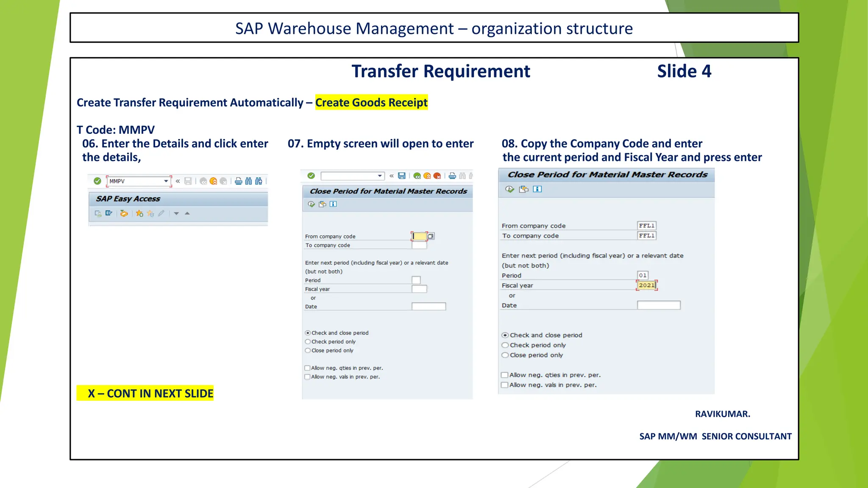Click grayed Find binoculars icon in step 07 toolbar
This screenshot has width=868, height=488.
[462, 176]
